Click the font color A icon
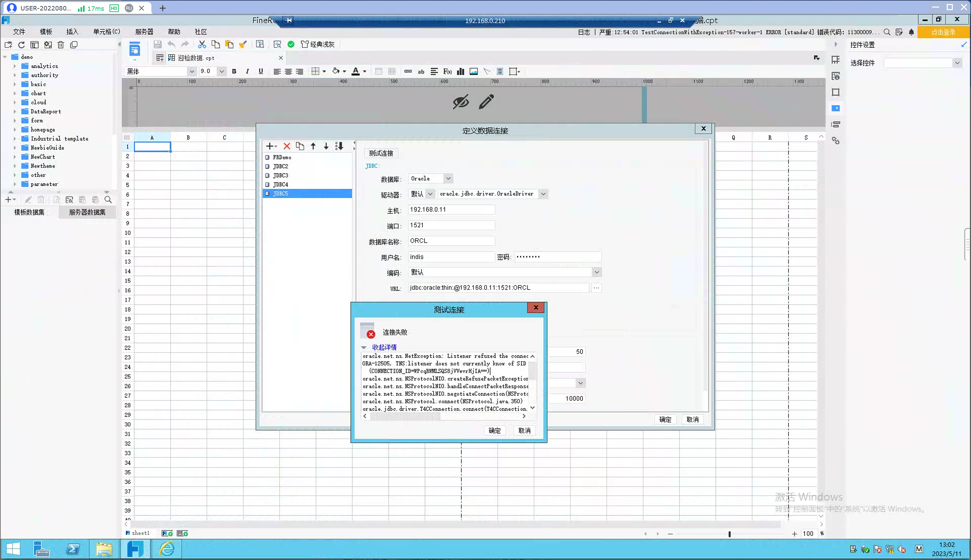971x560 pixels. click(x=355, y=71)
